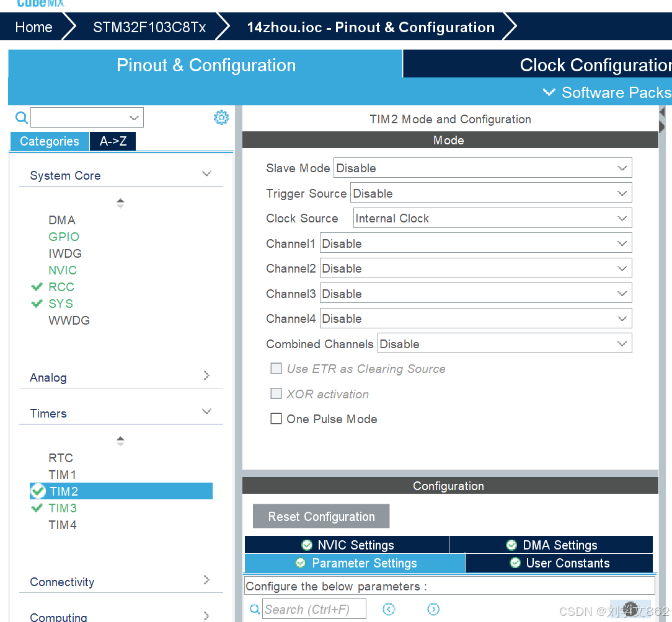Click the sort arrows under System Core
This screenshot has height=622, width=672.
click(120, 203)
